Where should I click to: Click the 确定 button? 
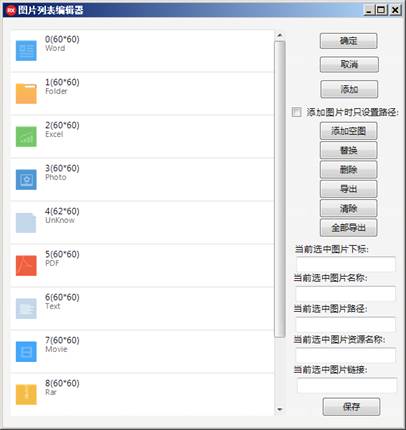coord(349,41)
